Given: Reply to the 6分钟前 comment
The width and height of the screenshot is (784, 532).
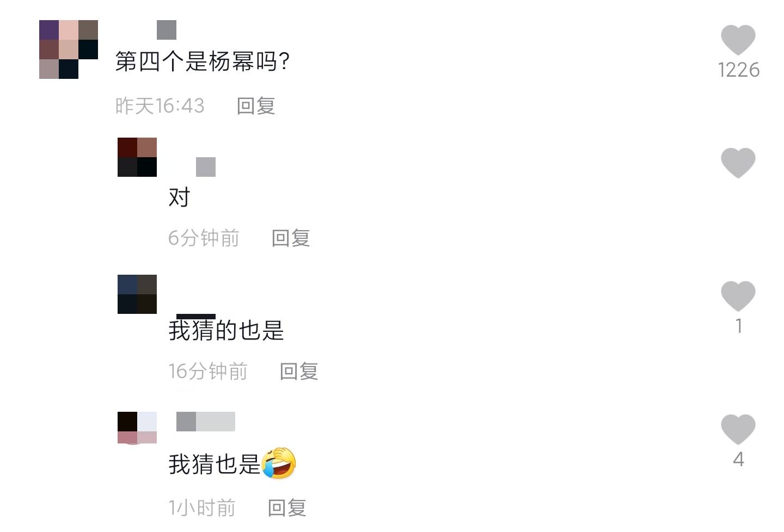Looking at the screenshot, I should click(x=291, y=238).
